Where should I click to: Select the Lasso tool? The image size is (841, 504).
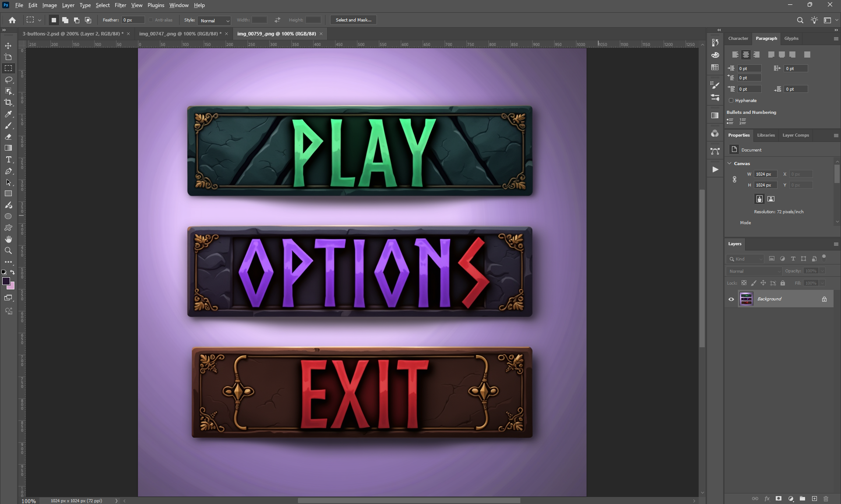coord(8,80)
